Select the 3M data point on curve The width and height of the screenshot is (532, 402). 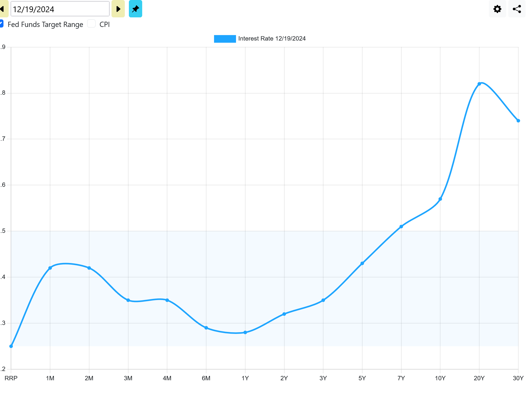[128, 300]
